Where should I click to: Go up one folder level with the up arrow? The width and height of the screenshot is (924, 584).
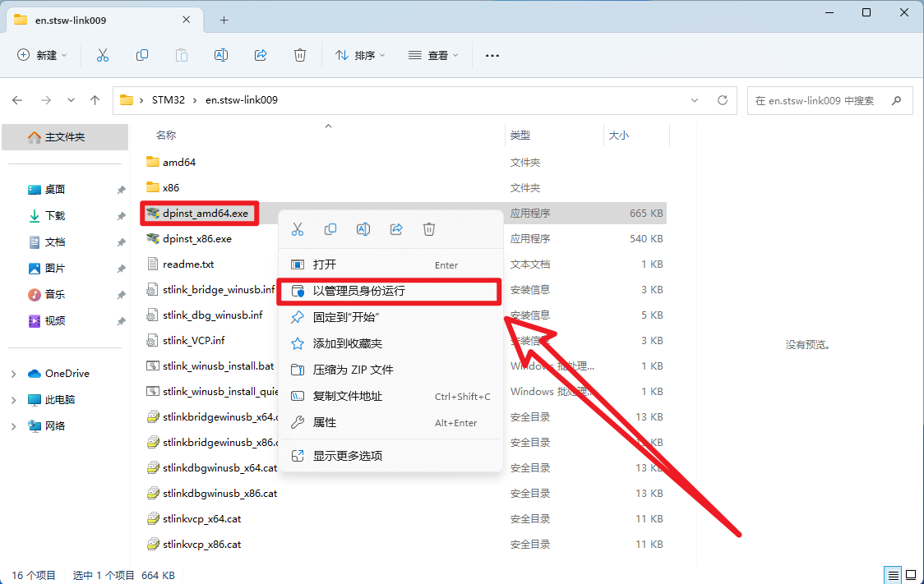pyautogui.click(x=95, y=100)
